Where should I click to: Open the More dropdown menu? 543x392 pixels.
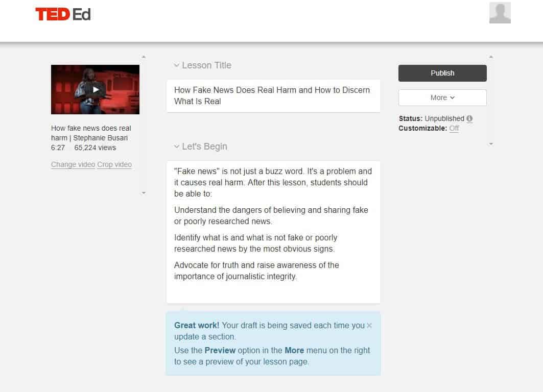[x=442, y=97]
